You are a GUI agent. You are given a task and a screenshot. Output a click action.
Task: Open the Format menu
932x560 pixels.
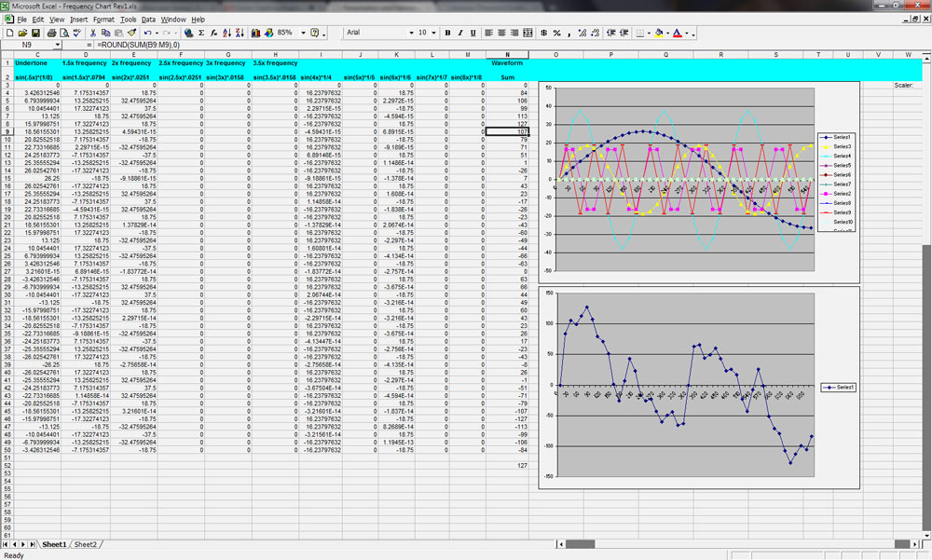(103, 20)
